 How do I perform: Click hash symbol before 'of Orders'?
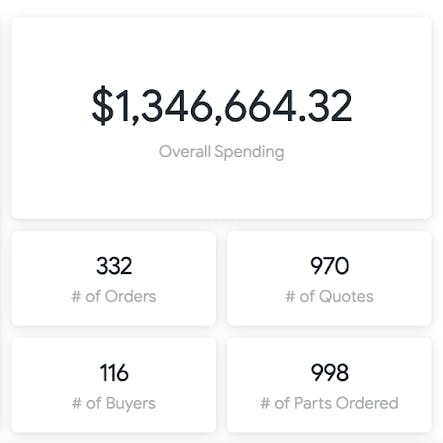(x=76, y=296)
